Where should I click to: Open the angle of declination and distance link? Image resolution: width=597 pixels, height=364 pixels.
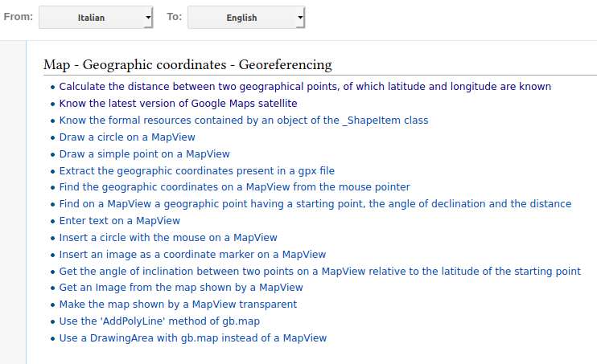pos(315,204)
